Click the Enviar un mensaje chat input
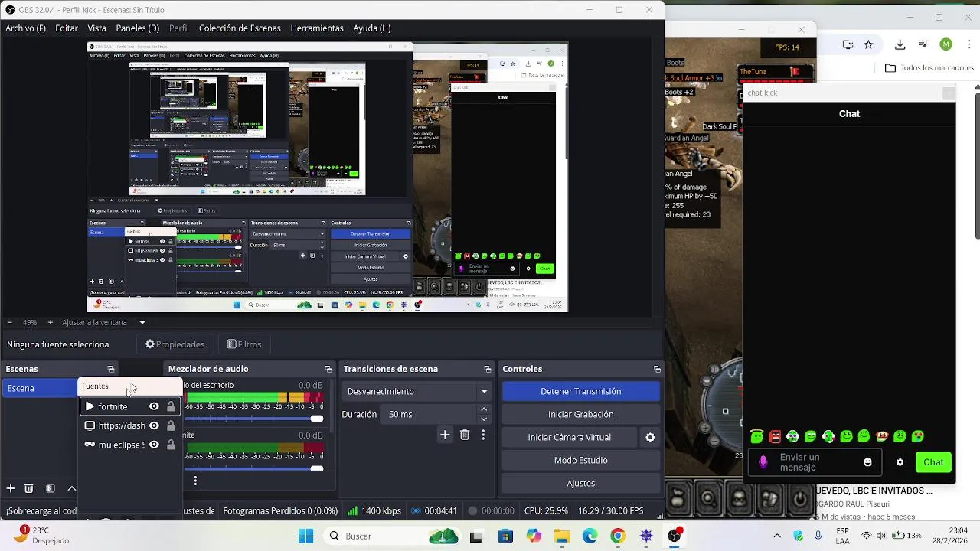The height and width of the screenshot is (551, 980). 815,462
